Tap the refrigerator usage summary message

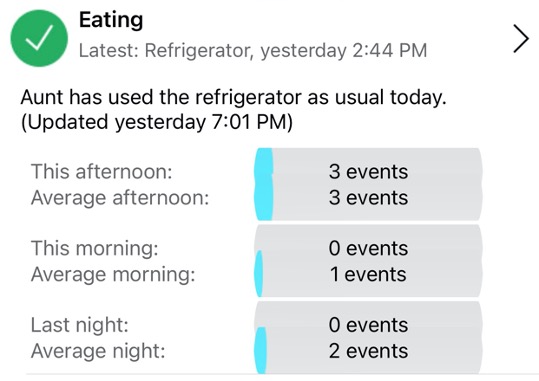point(233,97)
